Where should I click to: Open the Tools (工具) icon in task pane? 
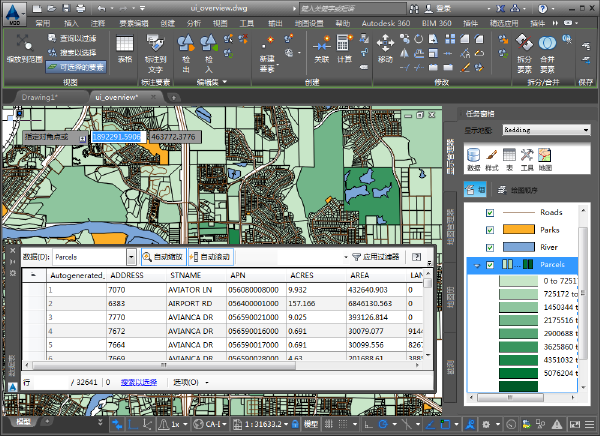(526, 154)
